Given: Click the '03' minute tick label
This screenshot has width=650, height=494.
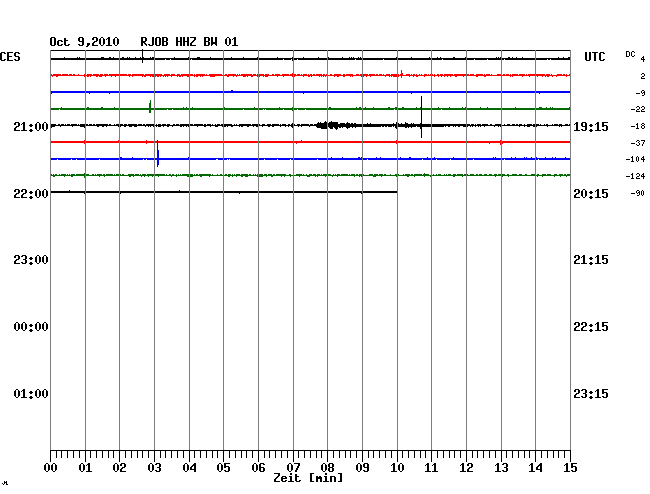Looking at the screenshot, I should (x=154, y=468).
